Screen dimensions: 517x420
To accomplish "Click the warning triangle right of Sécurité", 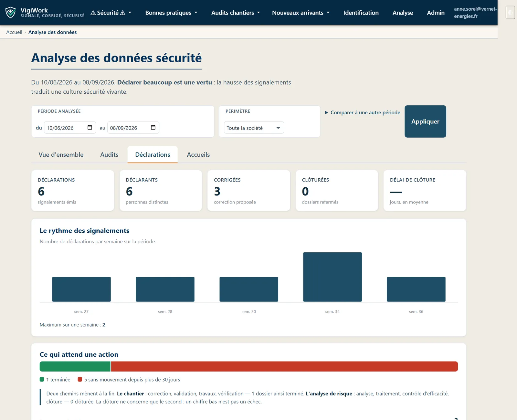I will point(122,13).
